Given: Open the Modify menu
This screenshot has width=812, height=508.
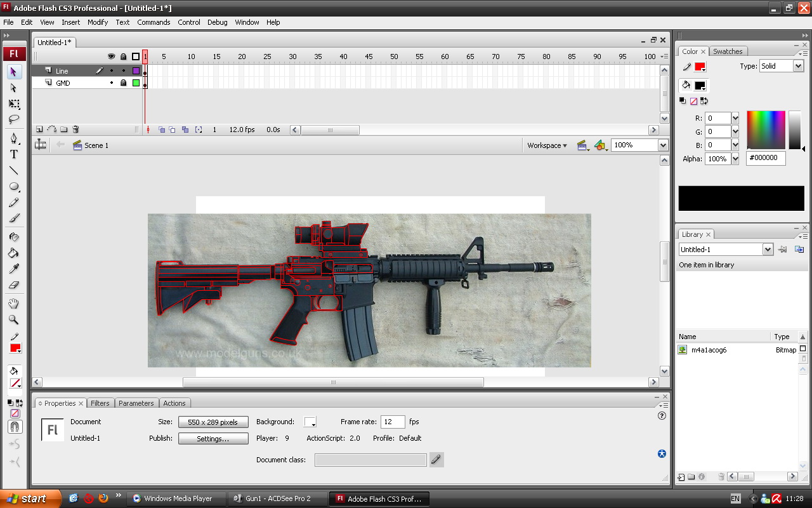Looking at the screenshot, I should point(98,22).
